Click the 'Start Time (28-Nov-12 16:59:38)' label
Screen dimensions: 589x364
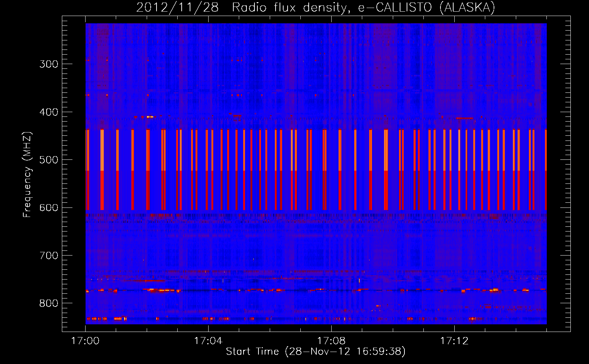pos(316,352)
